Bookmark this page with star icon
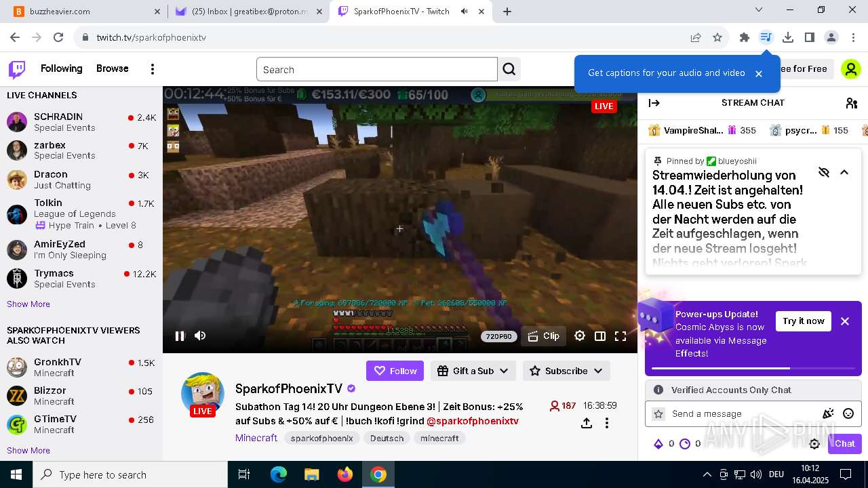This screenshot has height=488, width=868. pos(717,37)
